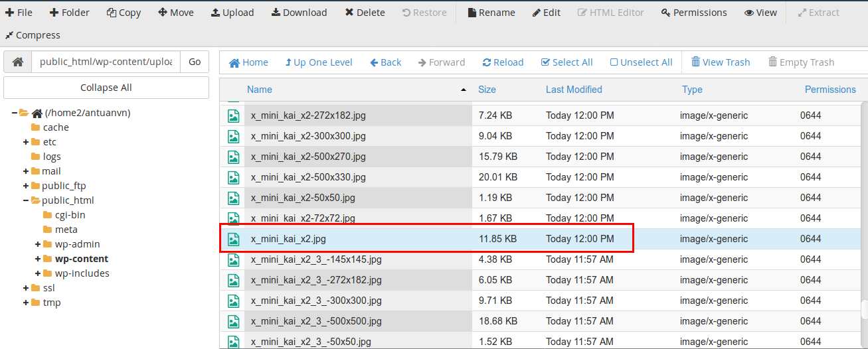Select file x_mini_kai_x2_3_-300x300.jpg

(x=316, y=301)
